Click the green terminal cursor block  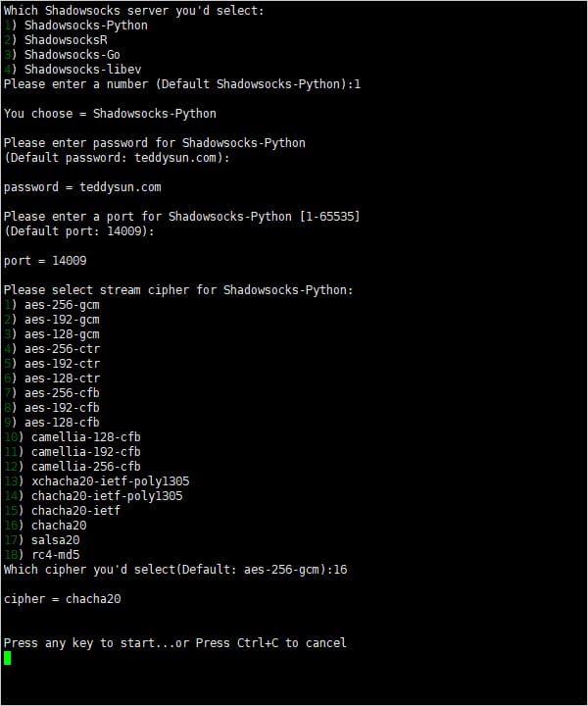coord(8,658)
